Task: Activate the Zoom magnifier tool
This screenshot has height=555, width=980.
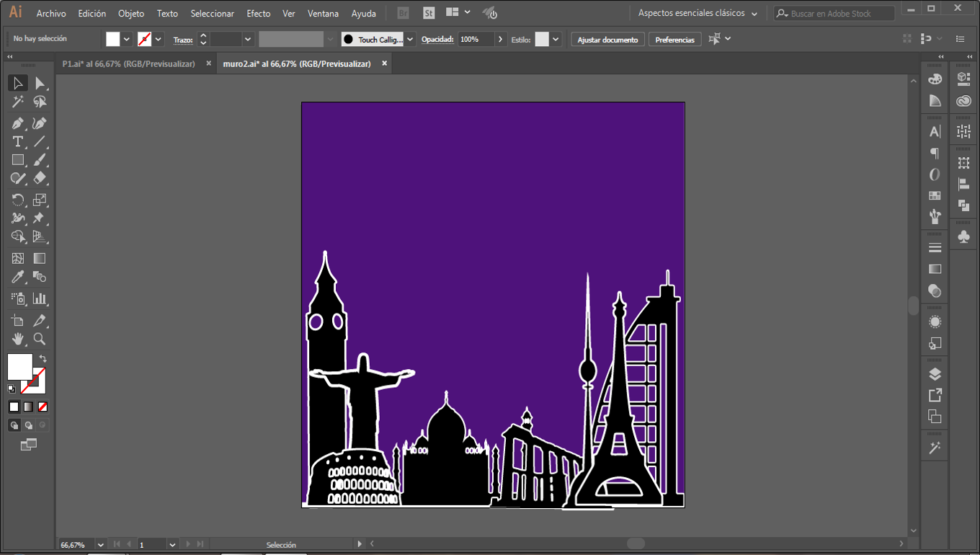Action: pyautogui.click(x=40, y=339)
